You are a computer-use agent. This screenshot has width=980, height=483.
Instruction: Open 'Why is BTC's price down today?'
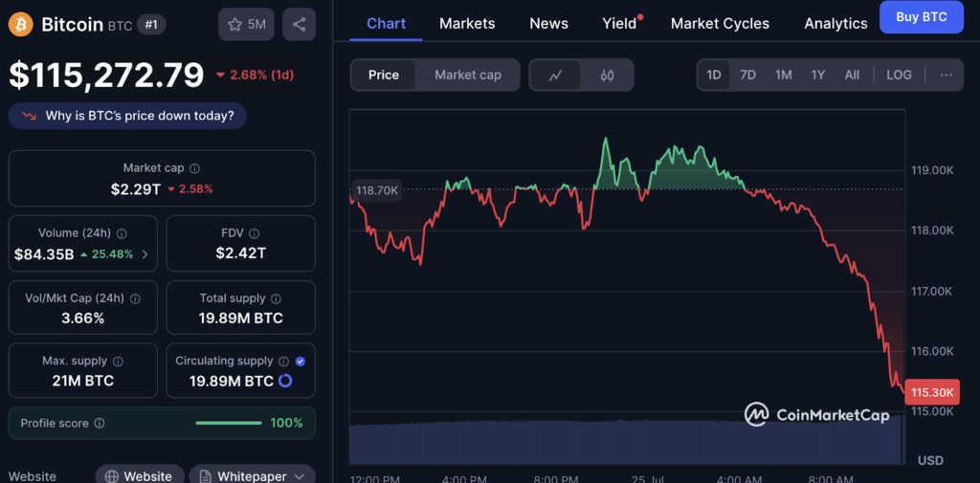pyautogui.click(x=127, y=116)
